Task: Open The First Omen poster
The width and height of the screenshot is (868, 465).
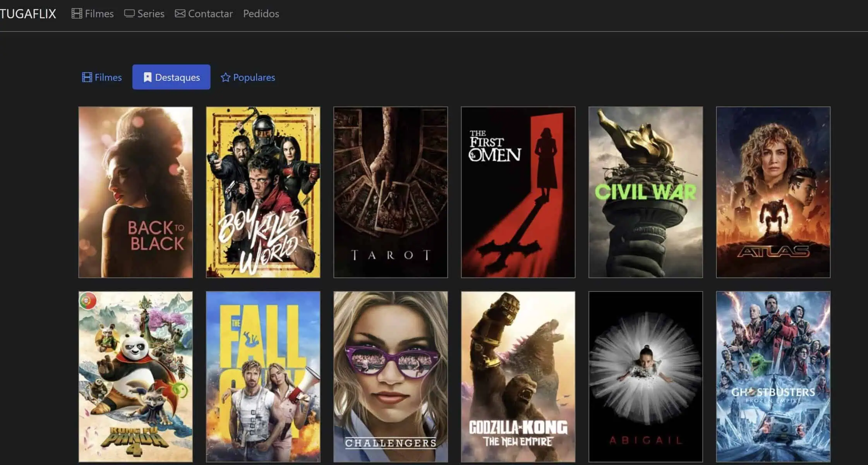Action: (518, 192)
